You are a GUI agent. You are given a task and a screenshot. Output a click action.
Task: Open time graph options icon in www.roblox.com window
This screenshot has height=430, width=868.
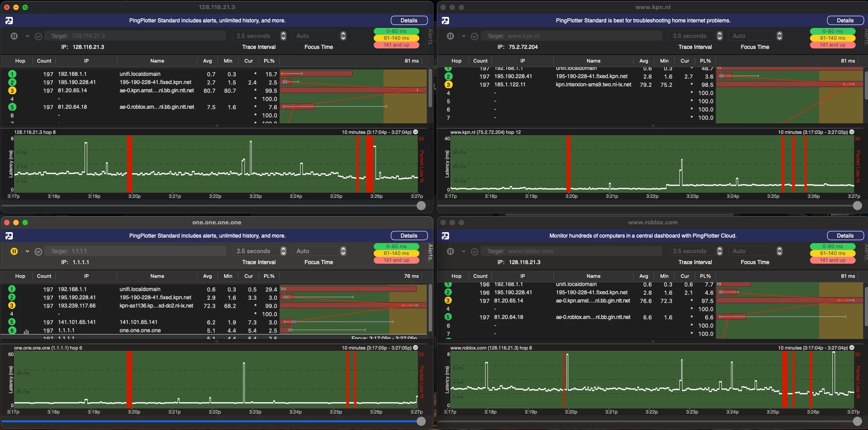coord(852,348)
